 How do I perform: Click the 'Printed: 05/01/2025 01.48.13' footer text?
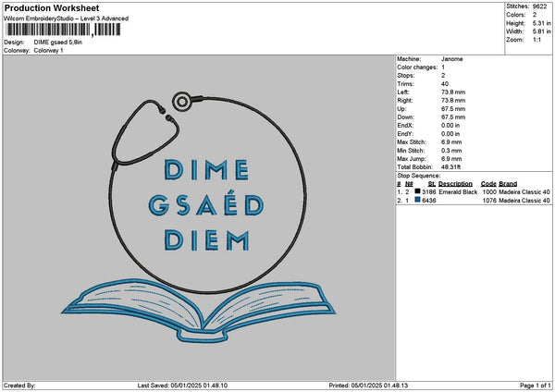click(x=368, y=386)
